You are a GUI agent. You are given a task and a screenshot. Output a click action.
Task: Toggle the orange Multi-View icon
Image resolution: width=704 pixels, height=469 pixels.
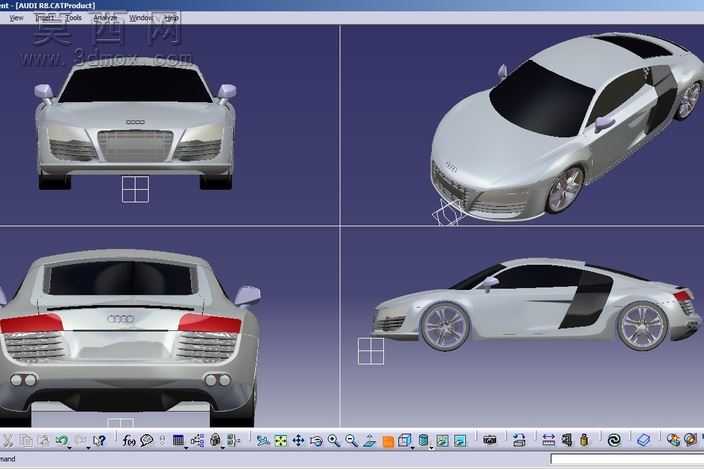click(x=388, y=442)
